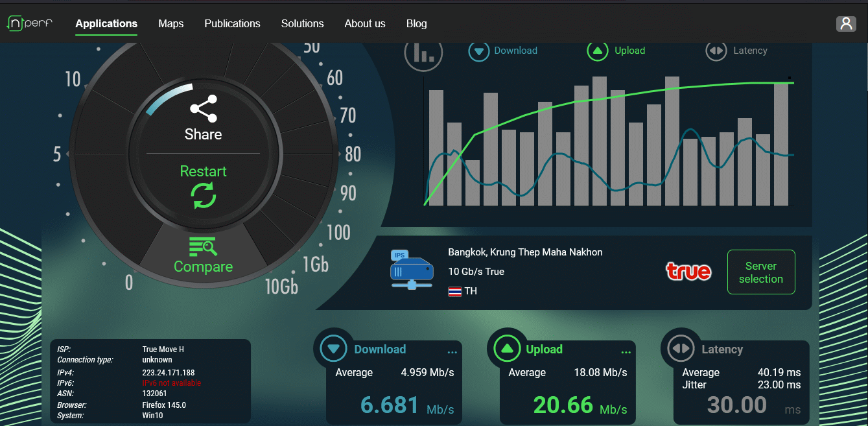Click the 10Gb mark on the gauge

pyautogui.click(x=282, y=286)
